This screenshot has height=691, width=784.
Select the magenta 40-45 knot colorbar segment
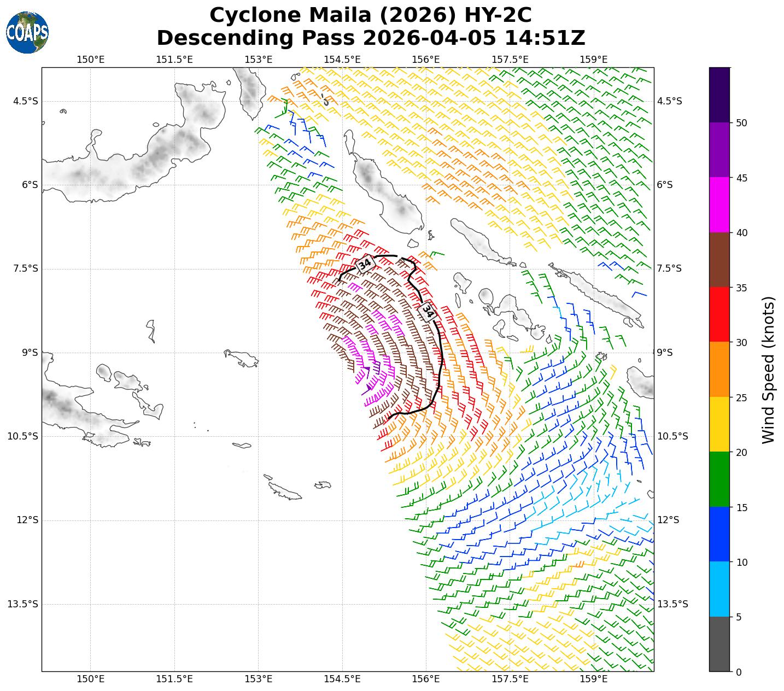click(x=719, y=205)
